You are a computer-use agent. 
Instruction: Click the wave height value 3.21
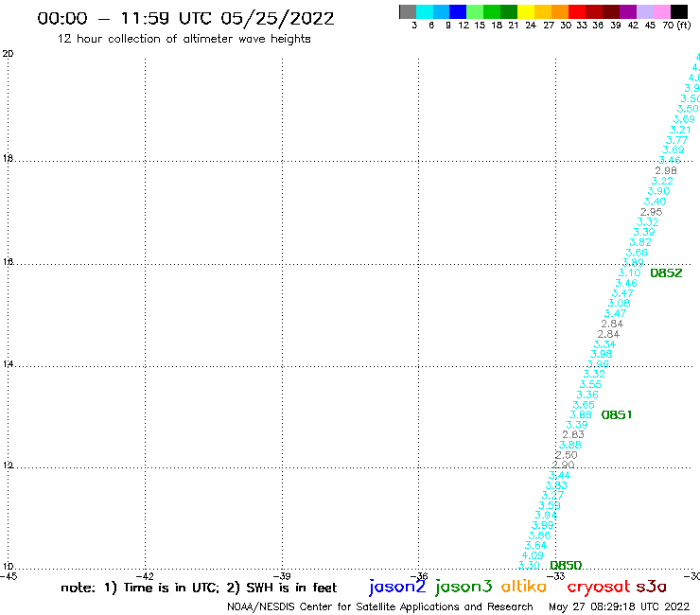[x=680, y=130]
